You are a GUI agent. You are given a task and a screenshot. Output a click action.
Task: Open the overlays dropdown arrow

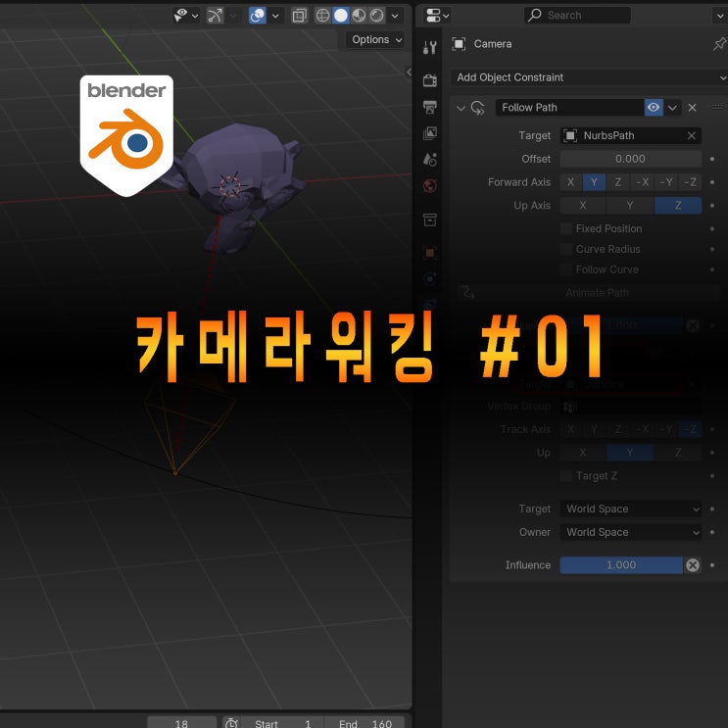(x=275, y=16)
